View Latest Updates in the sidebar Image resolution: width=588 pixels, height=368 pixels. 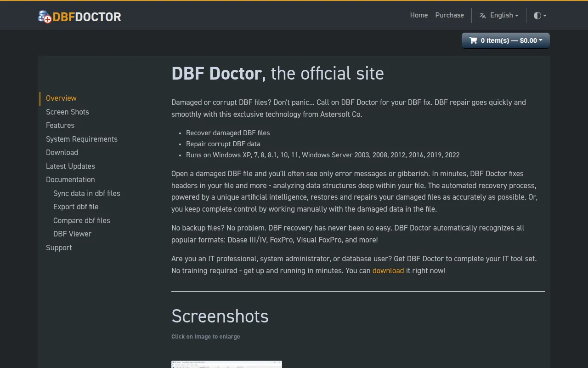70,166
